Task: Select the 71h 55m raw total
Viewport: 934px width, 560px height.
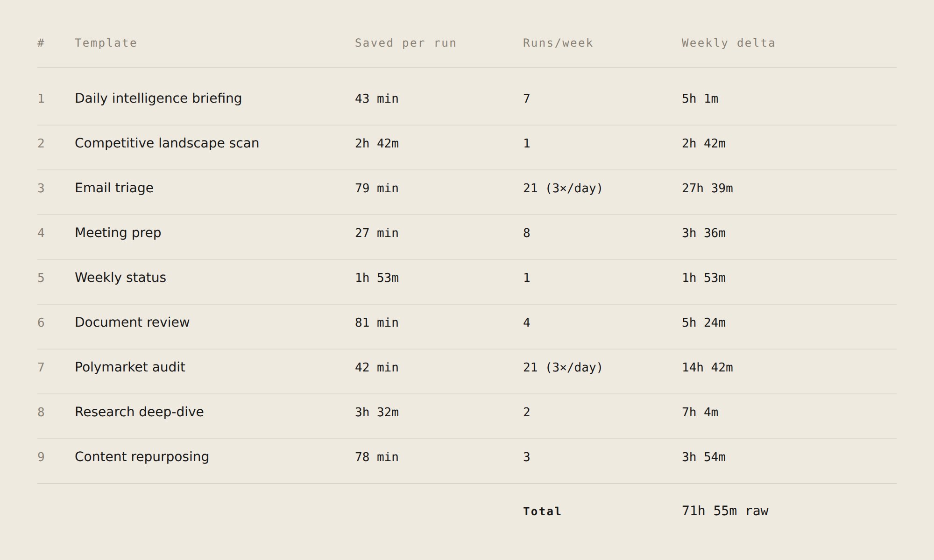Action: [x=725, y=511]
